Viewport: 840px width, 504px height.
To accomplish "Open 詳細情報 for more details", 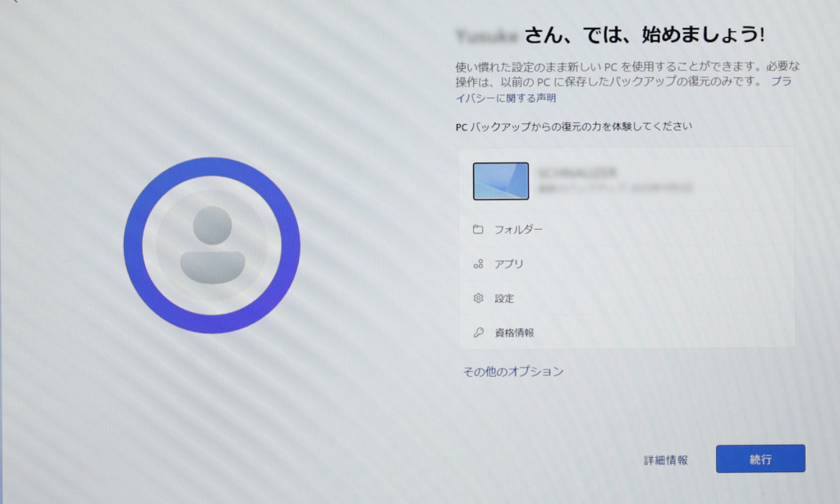I will [665, 460].
